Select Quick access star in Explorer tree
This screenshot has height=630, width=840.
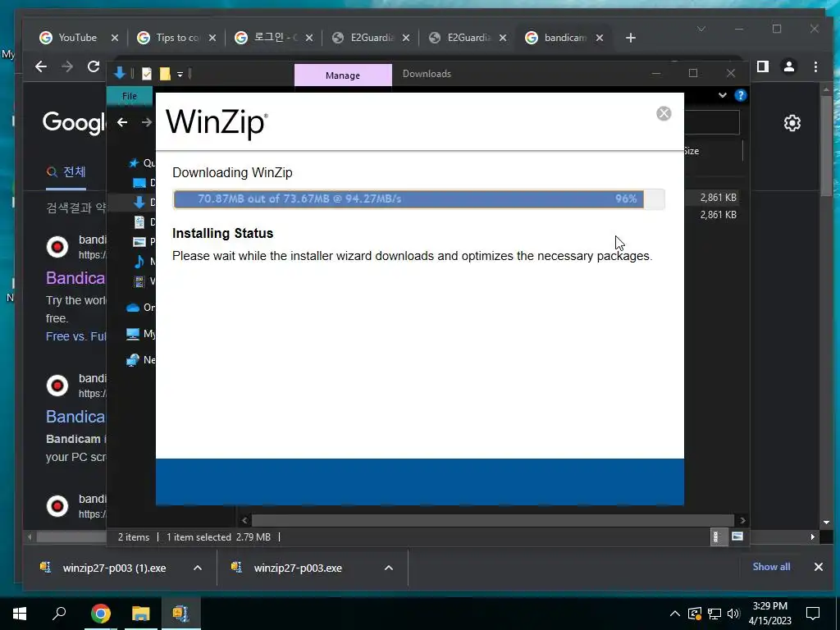click(134, 163)
